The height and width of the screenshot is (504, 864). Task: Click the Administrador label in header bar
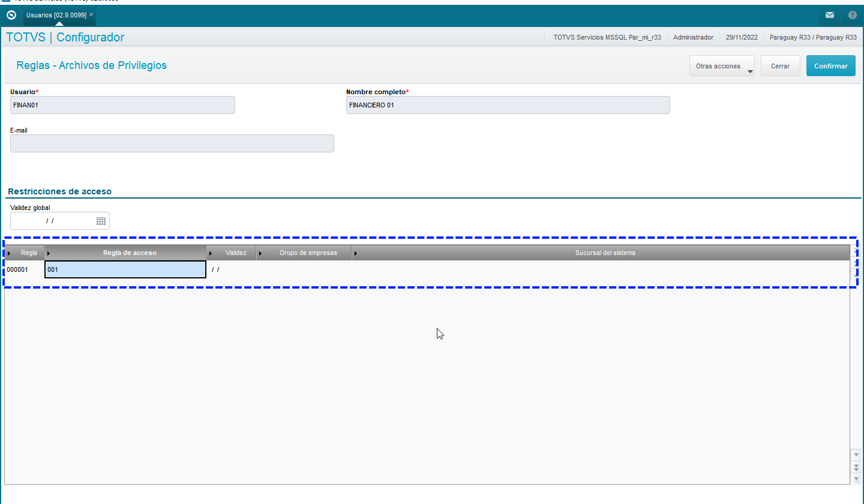tap(693, 37)
